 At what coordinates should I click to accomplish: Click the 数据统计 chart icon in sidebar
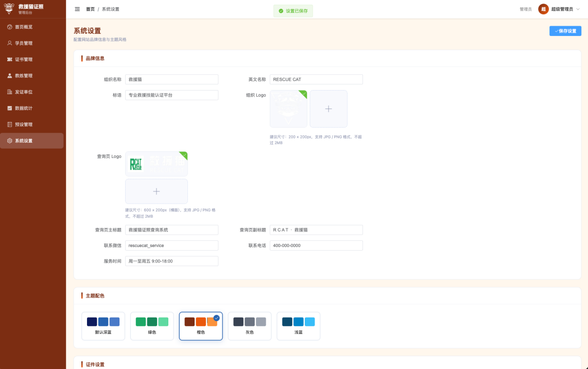pos(10,108)
